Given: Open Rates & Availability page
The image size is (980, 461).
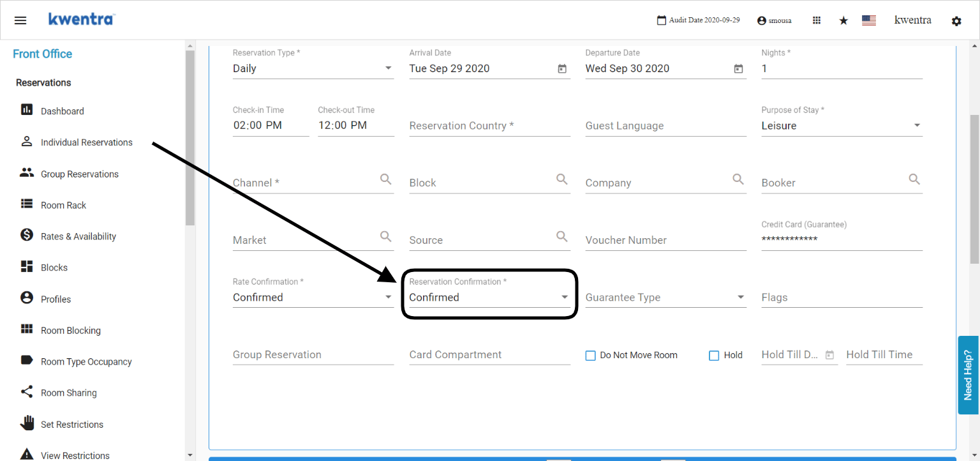Looking at the screenshot, I should click(x=78, y=236).
